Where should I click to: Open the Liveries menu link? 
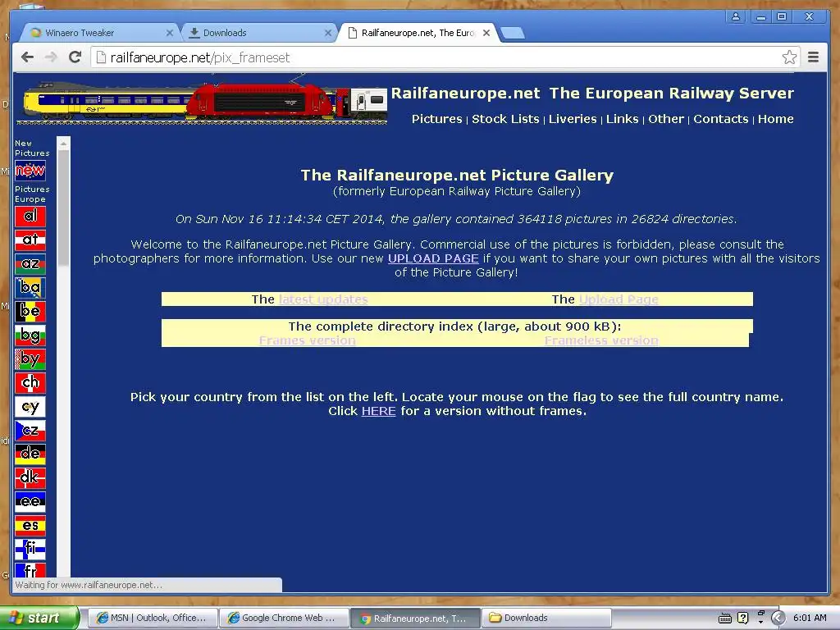572,119
